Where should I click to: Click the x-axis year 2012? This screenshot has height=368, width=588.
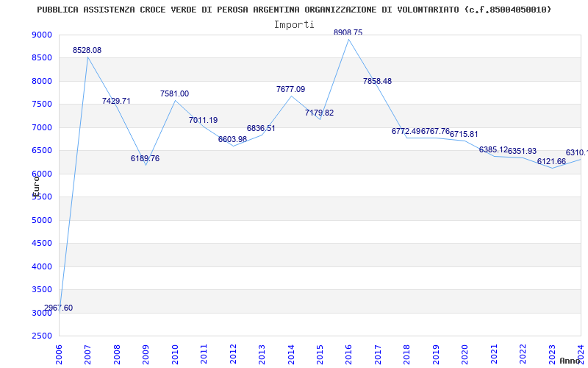(233, 354)
